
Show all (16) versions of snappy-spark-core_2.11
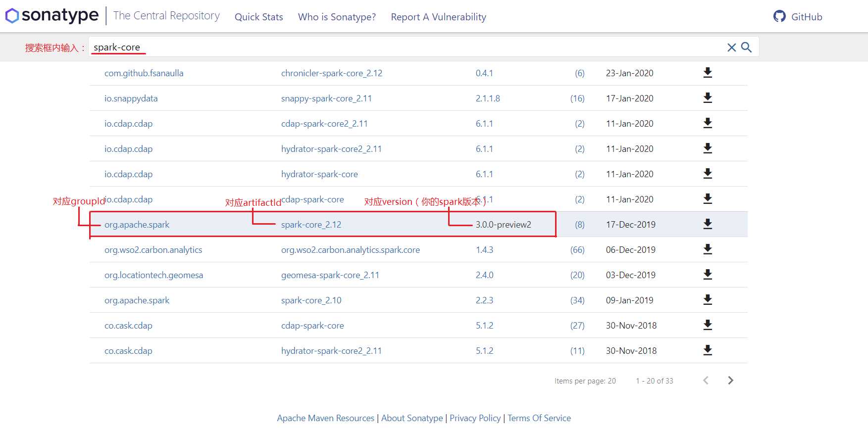coord(577,98)
